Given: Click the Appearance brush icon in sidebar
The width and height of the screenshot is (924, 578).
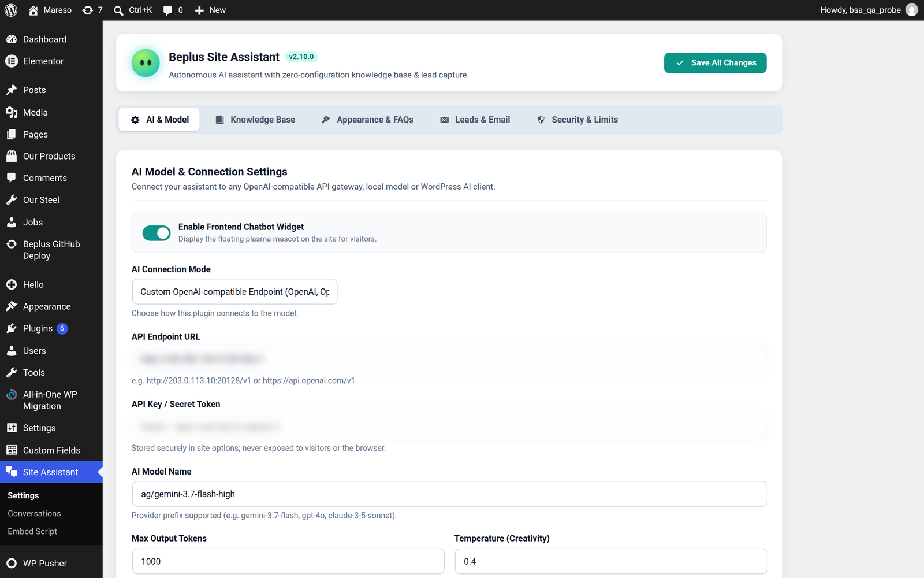Looking at the screenshot, I should tap(12, 306).
